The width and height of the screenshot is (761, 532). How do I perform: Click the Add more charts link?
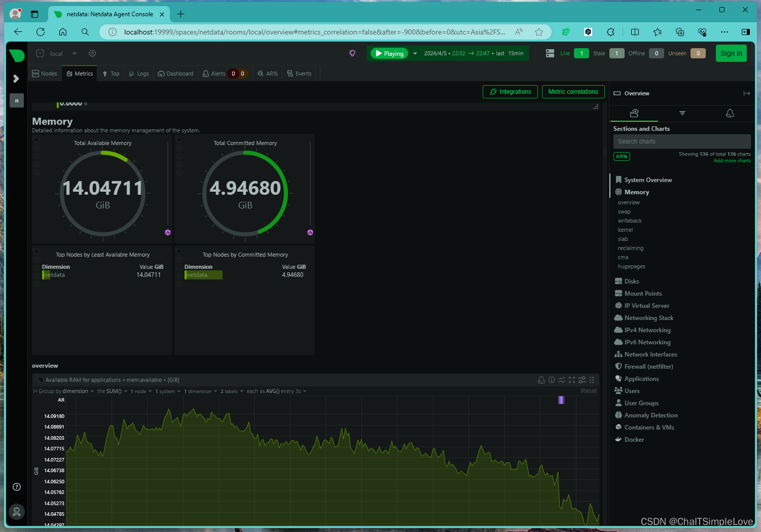coord(732,161)
